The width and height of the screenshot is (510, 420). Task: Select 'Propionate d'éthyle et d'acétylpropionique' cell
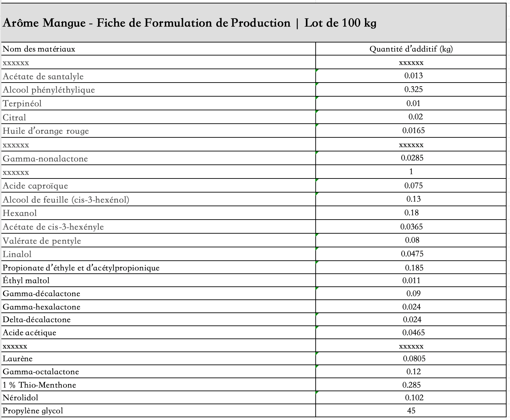pyautogui.click(x=158, y=267)
